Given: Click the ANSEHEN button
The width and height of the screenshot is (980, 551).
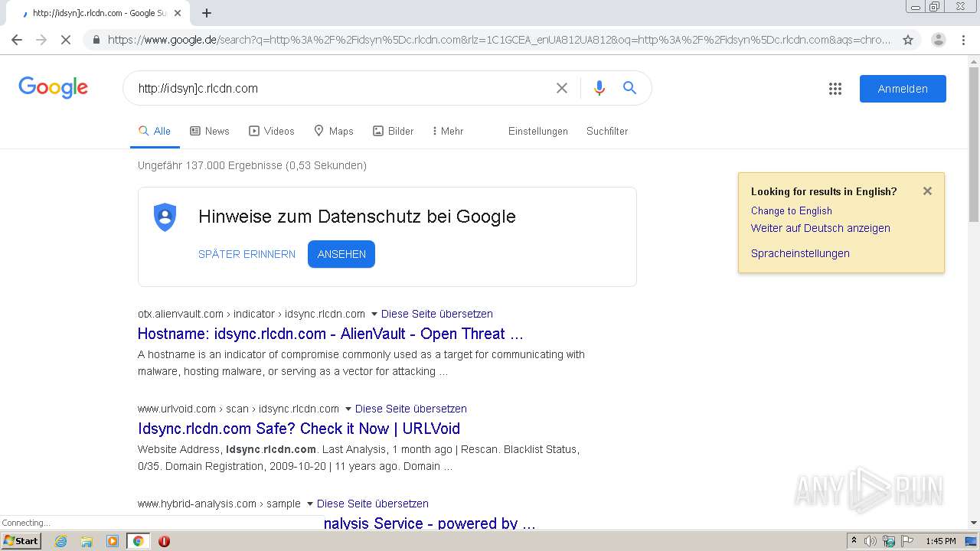Looking at the screenshot, I should coord(341,254).
